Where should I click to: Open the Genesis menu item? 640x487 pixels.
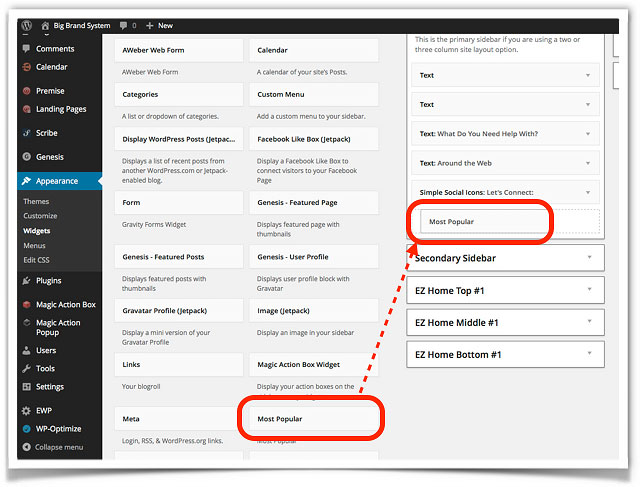point(50,157)
